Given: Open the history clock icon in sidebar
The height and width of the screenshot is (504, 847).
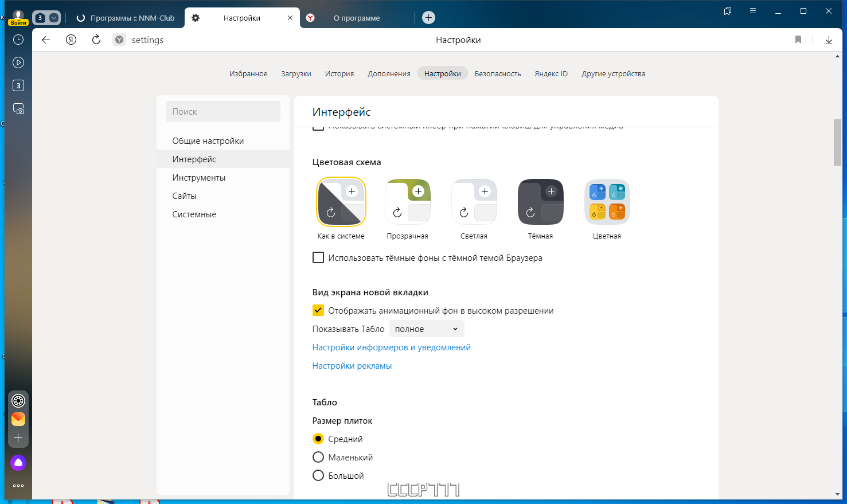Looking at the screenshot, I should point(18,40).
